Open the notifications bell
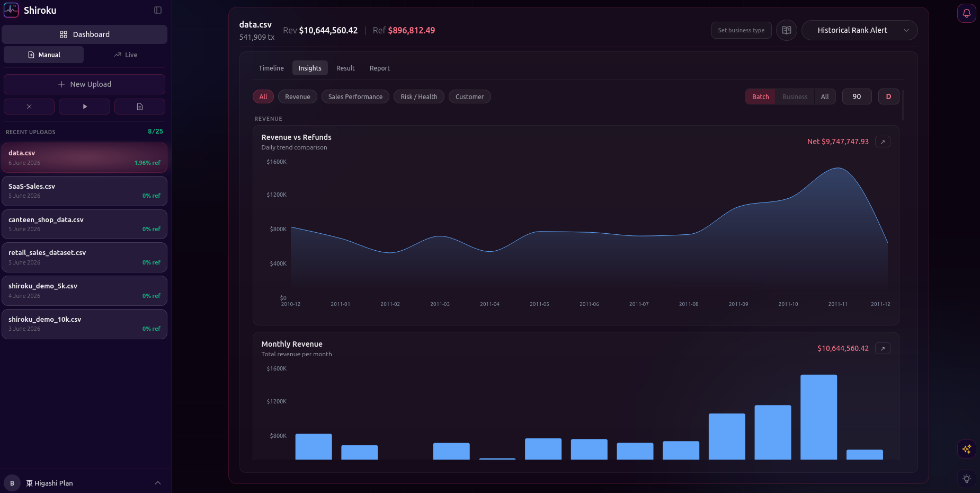The height and width of the screenshot is (493, 980). 966,13
